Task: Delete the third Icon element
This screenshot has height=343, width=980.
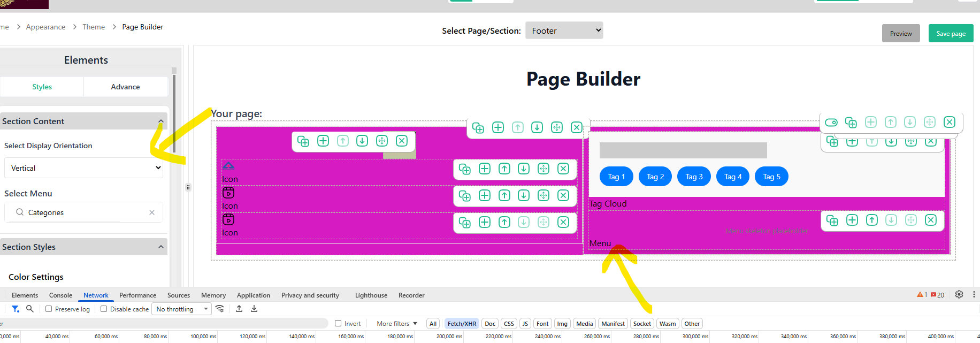Action: (x=563, y=222)
